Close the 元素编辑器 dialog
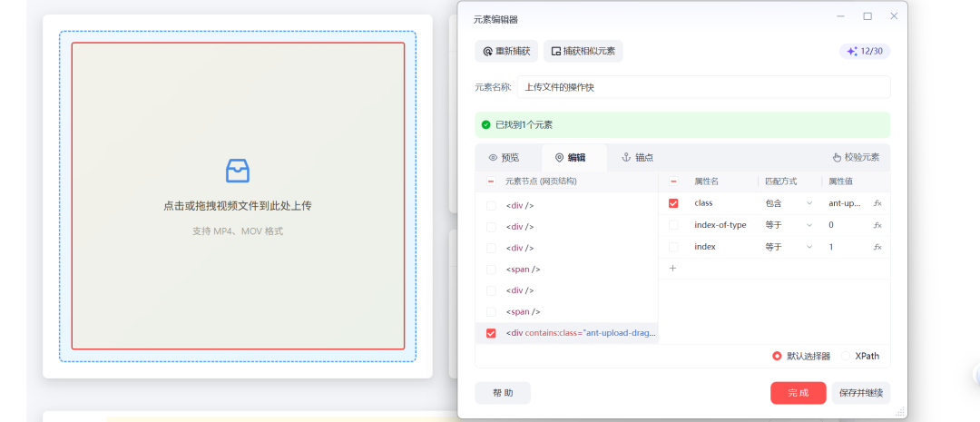The width and height of the screenshot is (980, 422). coord(894,16)
